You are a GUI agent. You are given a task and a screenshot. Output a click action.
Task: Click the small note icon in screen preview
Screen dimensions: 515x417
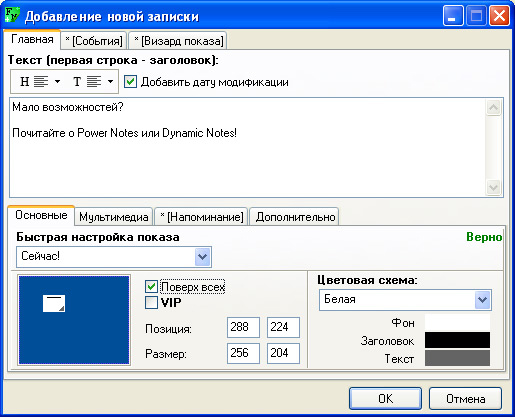coord(54,303)
